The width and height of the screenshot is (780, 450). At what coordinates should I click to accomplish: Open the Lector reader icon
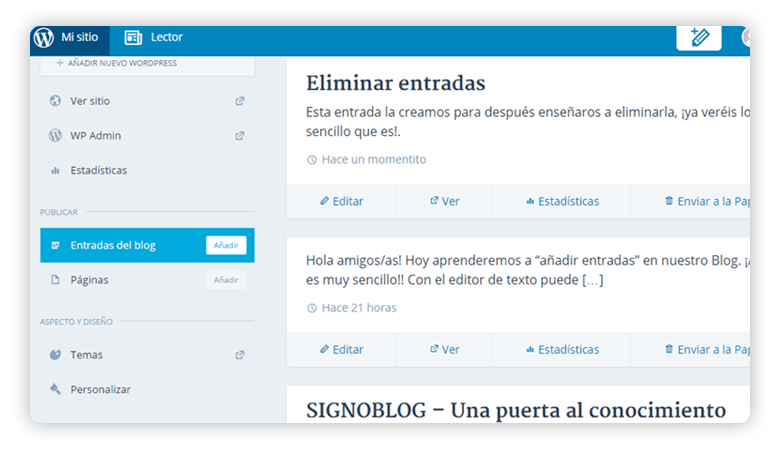(x=133, y=37)
